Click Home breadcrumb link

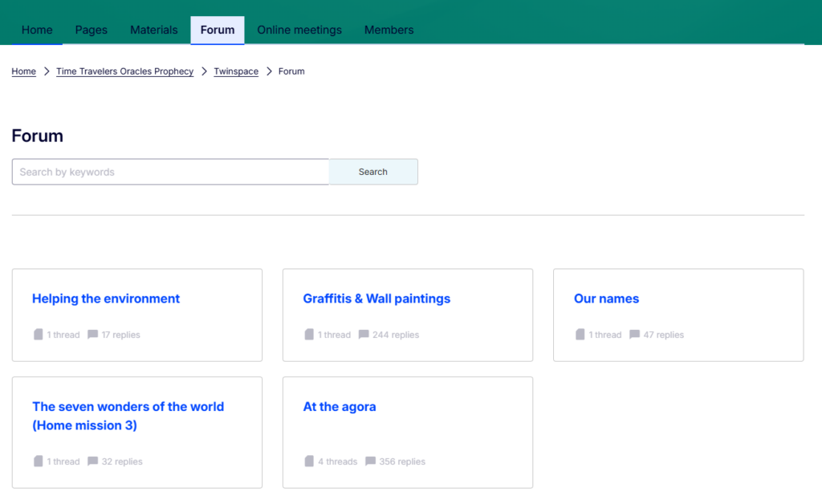coord(23,71)
